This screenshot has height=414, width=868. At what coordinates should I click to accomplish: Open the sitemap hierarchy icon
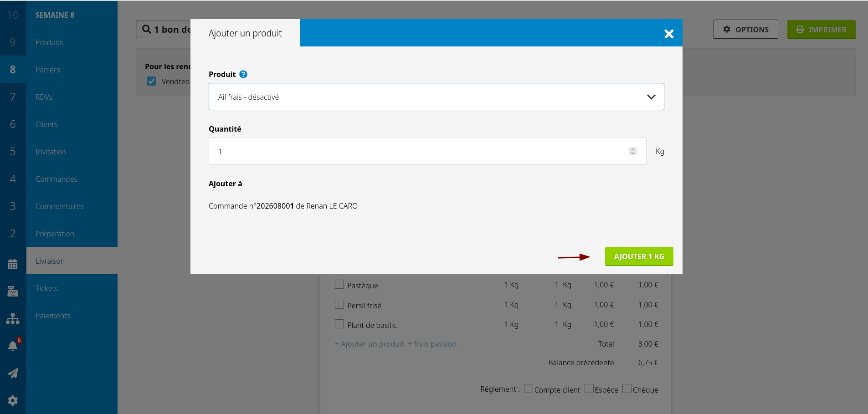click(x=13, y=319)
